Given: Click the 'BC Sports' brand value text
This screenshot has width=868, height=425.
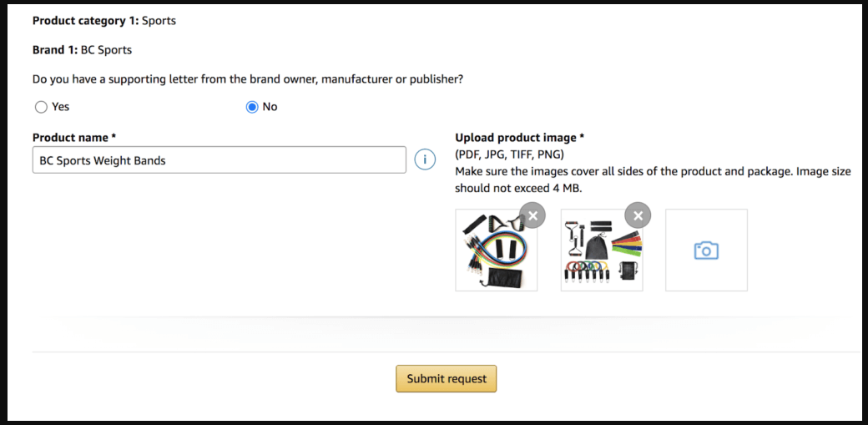Looking at the screenshot, I should 106,50.
